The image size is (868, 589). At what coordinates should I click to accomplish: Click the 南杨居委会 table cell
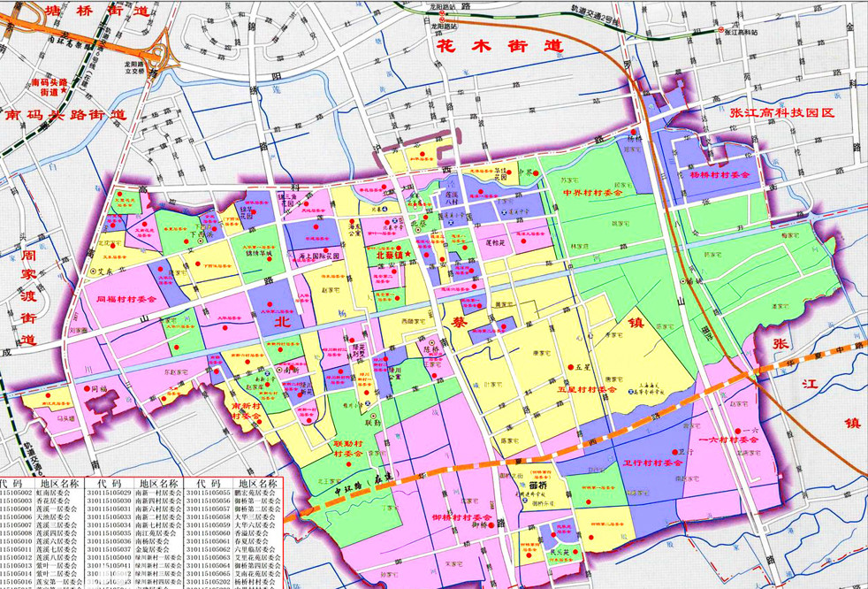click(152, 541)
